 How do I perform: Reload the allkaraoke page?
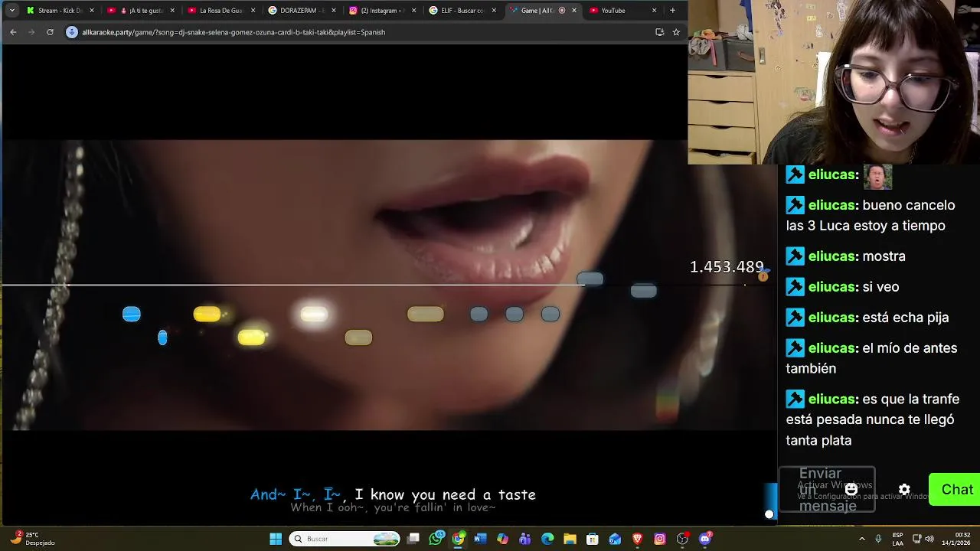click(x=50, y=32)
